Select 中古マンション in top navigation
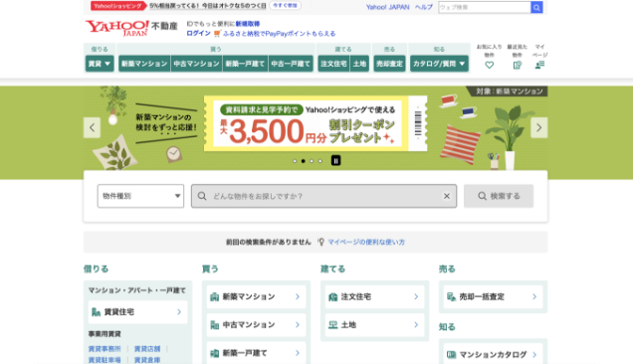The image size is (633, 364). 197,64
